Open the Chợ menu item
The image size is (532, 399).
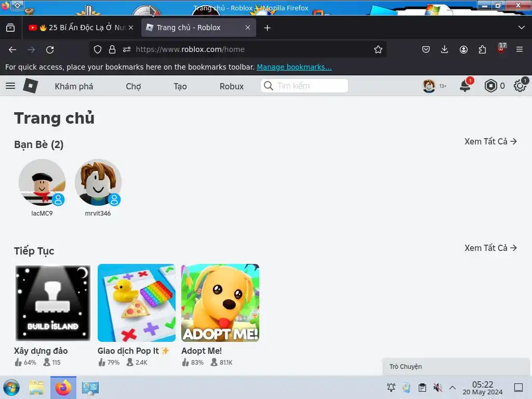click(x=134, y=87)
